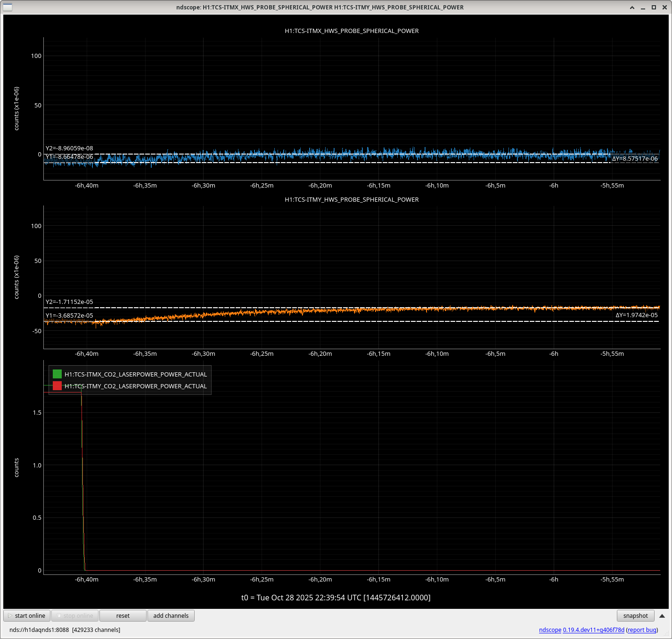Minimize the ndscope window
The width and height of the screenshot is (672, 639).
[x=643, y=7]
